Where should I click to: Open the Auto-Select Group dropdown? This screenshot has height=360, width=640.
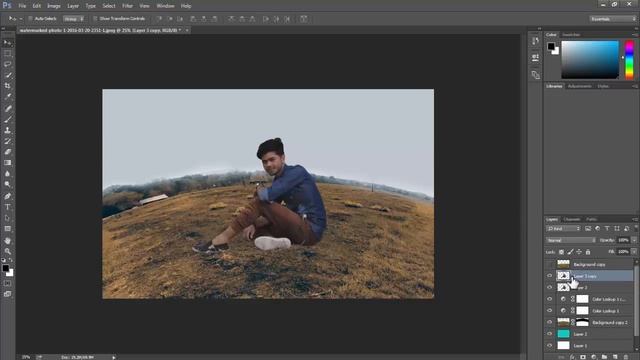click(x=73, y=19)
